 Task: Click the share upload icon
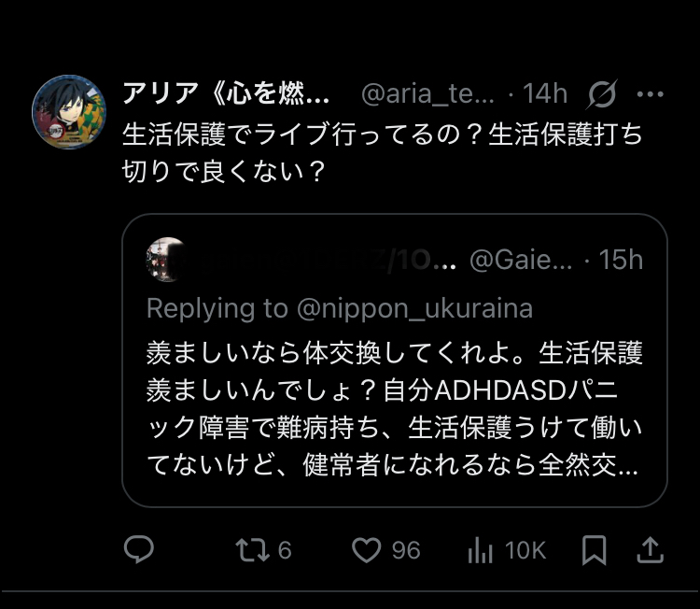tap(650, 550)
